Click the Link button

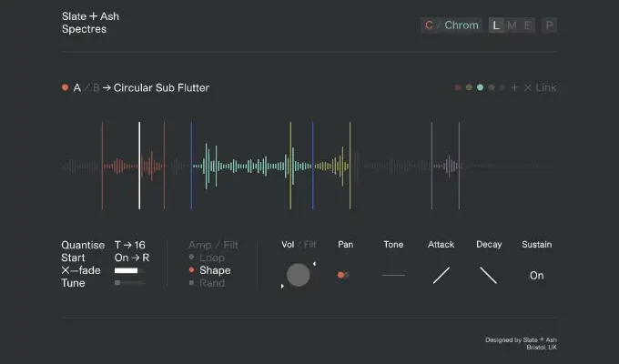(x=546, y=88)
